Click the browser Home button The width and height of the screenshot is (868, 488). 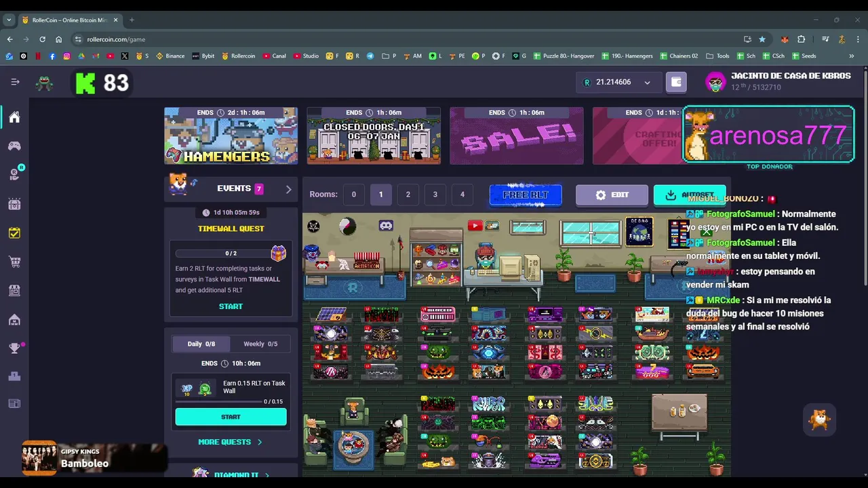(58, 39)
